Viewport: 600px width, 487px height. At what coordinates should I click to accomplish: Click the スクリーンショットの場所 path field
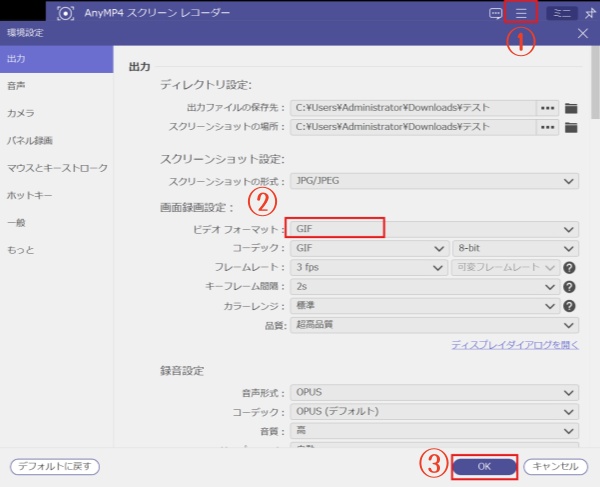pyautogui.click(x=413, y=127)
